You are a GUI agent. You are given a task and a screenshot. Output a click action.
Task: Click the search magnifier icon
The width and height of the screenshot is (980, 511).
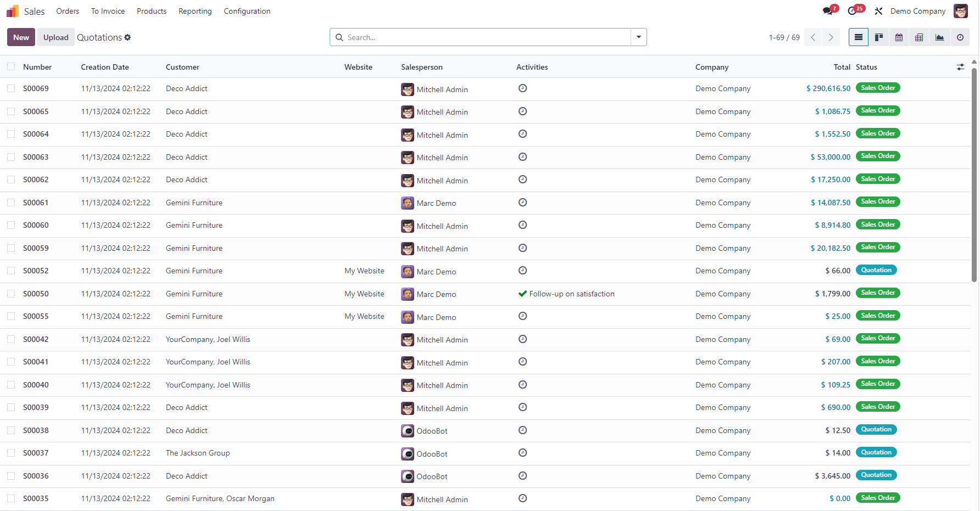(x=339, y=37)
